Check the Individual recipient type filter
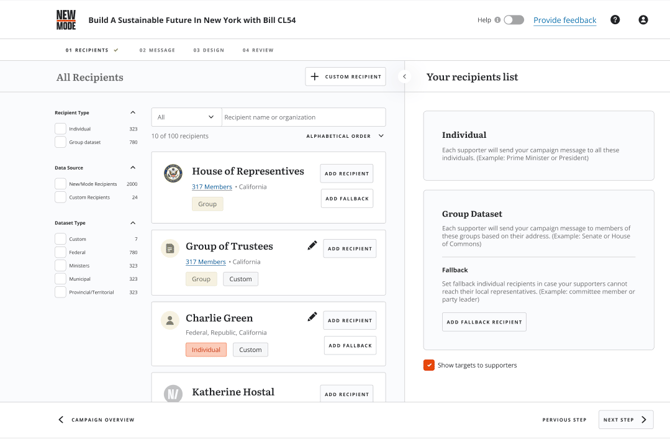This screenshot has width=670, height=439. [61, 129]
